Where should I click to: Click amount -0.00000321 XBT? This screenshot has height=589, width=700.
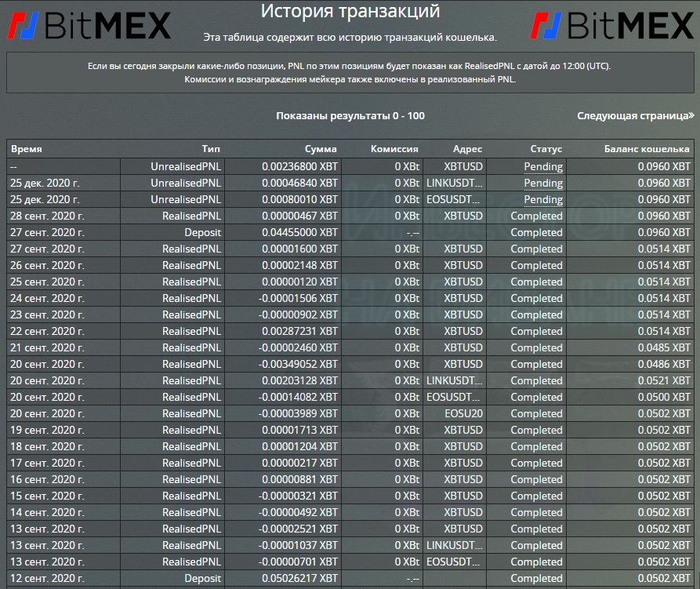tap(298, 496)
